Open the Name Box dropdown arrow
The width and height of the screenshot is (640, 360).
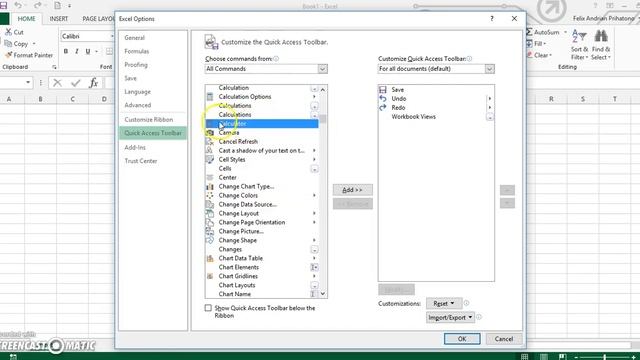coord(28,82)
